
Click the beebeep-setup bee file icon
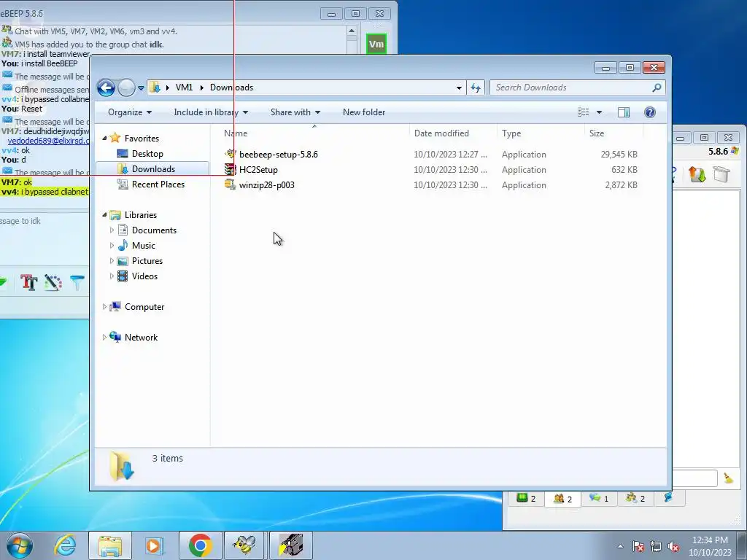tap(231, 154)
